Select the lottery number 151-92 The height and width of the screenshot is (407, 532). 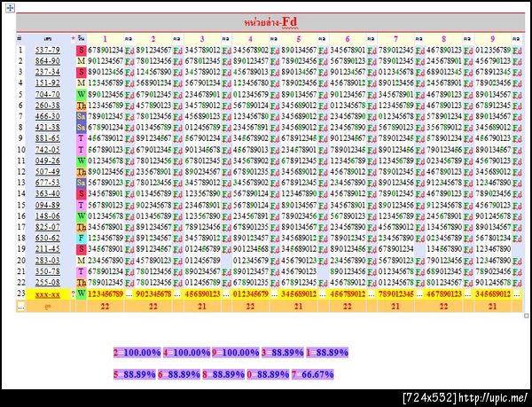(48, 83)
